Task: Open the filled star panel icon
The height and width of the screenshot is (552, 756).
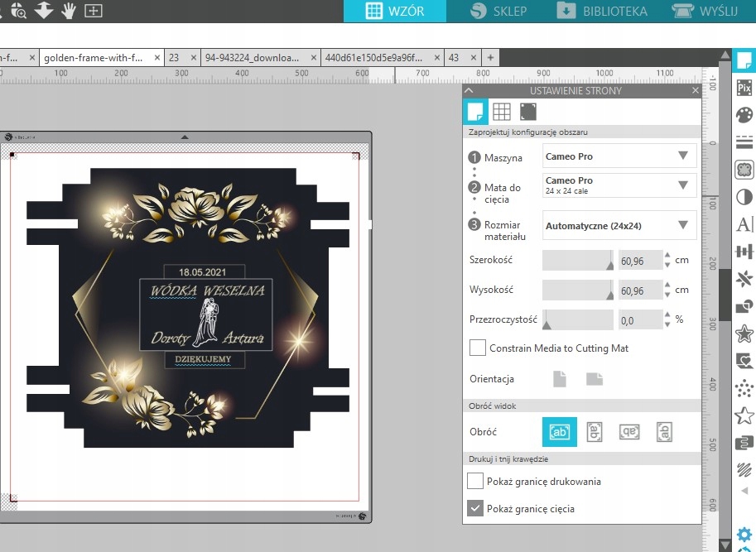Action: [744, 334]
